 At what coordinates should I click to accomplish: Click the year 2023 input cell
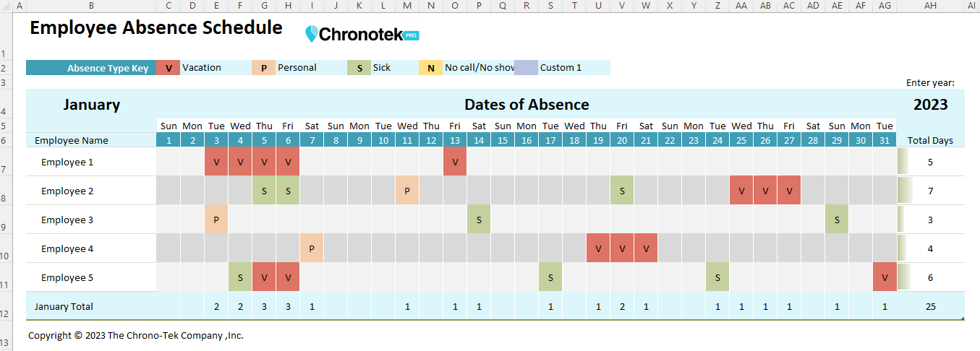(x=930, y=105)
